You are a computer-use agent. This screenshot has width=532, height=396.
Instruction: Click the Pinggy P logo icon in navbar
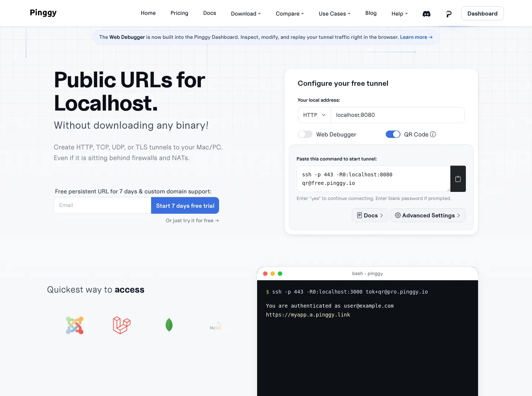(x=449, y=14)
